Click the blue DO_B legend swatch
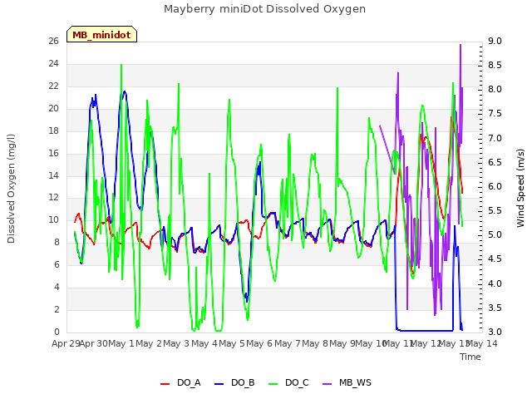This screenshot has height=399, width=532. pyautogui.click(x=219, y=383)
